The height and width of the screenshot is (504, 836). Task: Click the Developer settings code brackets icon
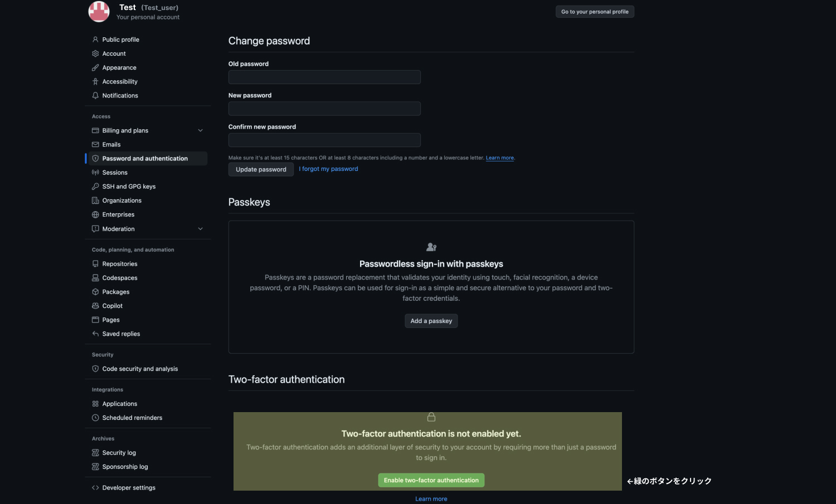(x=95, y=487)
